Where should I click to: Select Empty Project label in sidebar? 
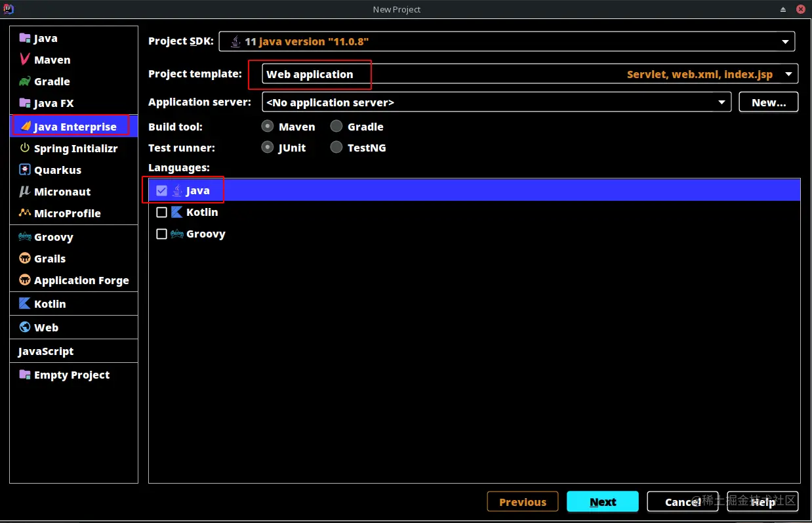pos(72,375)
